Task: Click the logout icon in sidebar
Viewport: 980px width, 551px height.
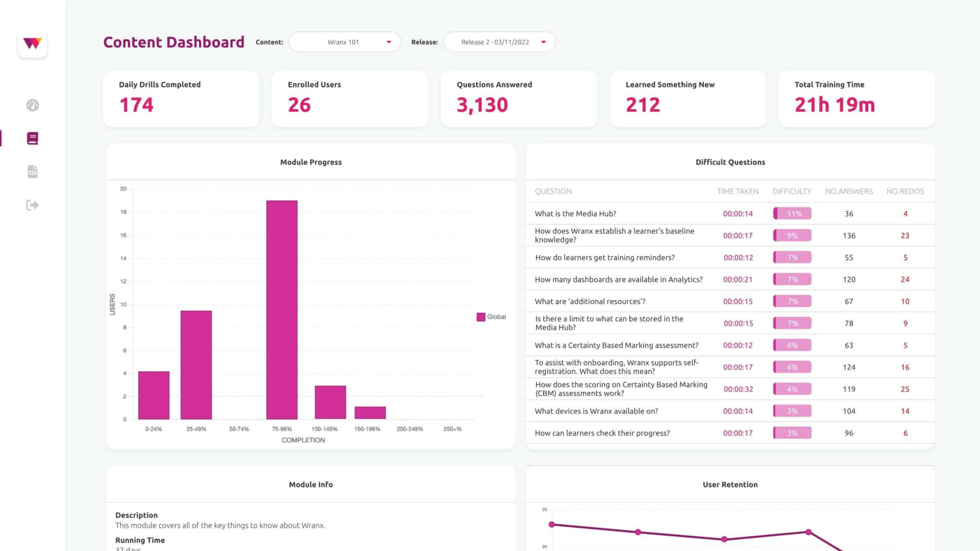Action: click(33, 205)
